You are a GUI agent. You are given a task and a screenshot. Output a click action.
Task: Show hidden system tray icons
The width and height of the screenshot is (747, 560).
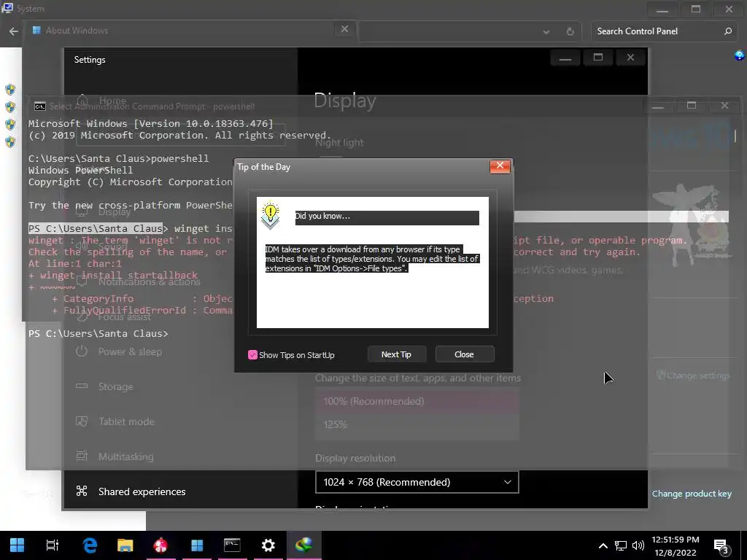coord(603,545)
